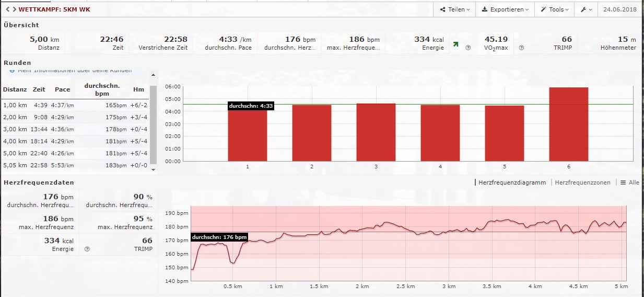Go to next activity with right arrow
The image size is (644, 297).
click(x=14, y=9)
